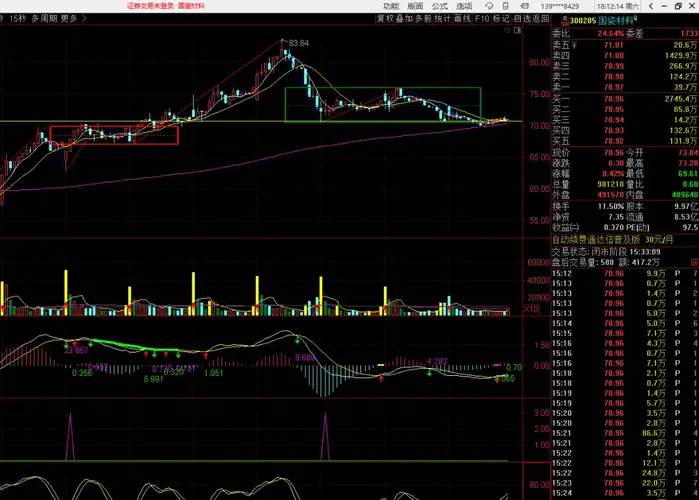Click the cloud sync icon in title bar

tap(489, 6)
